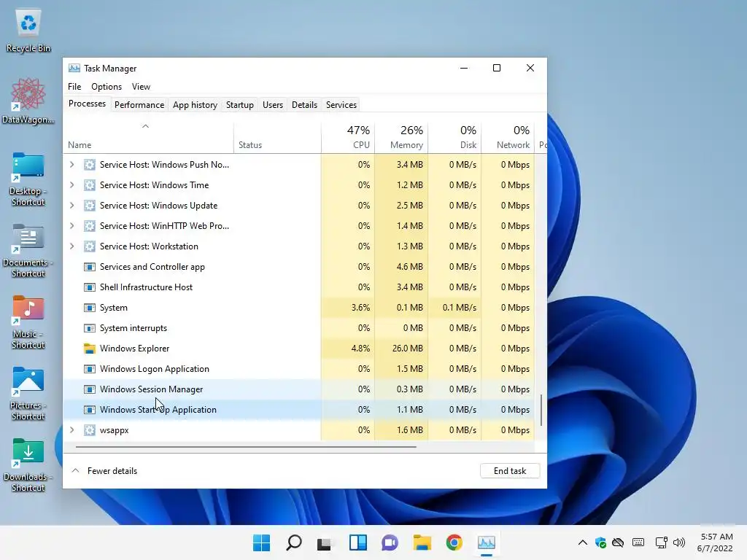Launch Google Chrome from the taskbar
This screenshot has width=747, height=560.
tap(454, 542)
